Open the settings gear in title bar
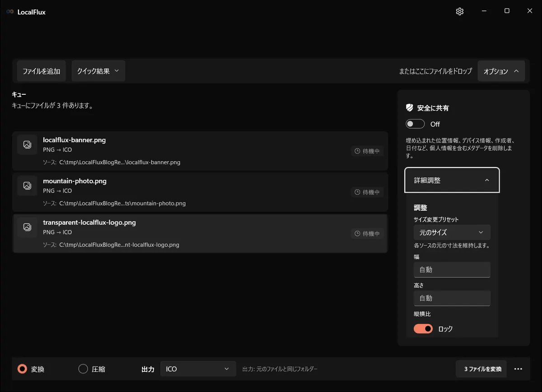 [x=460, y=12]
